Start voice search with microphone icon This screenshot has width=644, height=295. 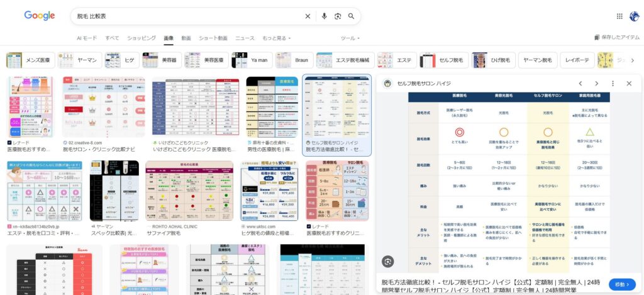(x=325, y=16)
